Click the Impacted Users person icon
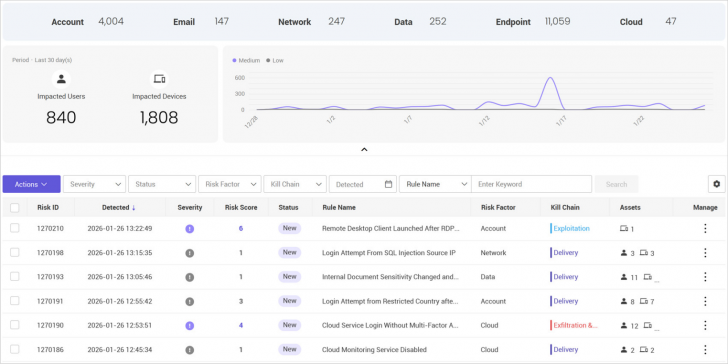 [61, 79]
